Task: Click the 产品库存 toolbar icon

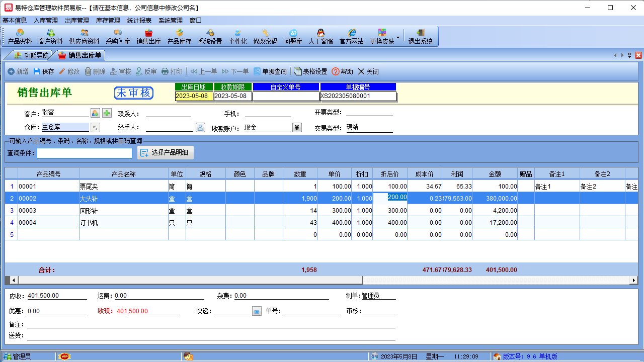Action: tap(179, 36)
